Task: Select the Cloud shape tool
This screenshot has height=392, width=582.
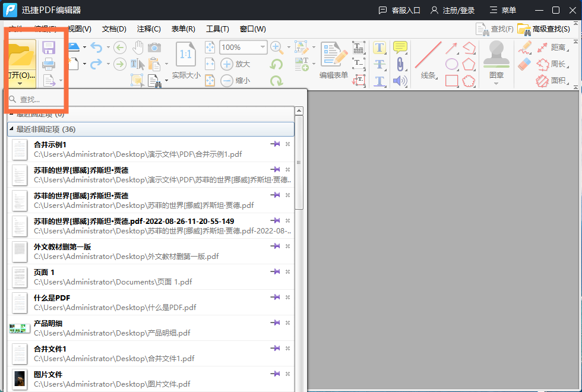Action: (x=469, y=81)
